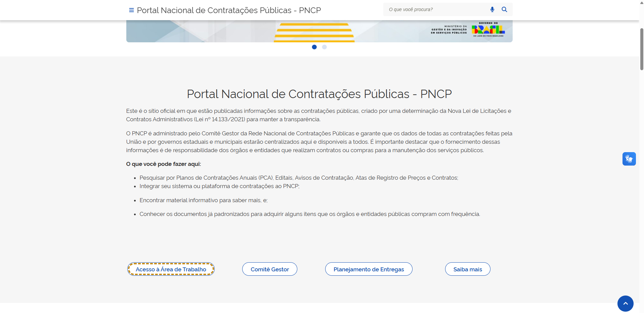Click the Saiba mais button

pos(468,269)
